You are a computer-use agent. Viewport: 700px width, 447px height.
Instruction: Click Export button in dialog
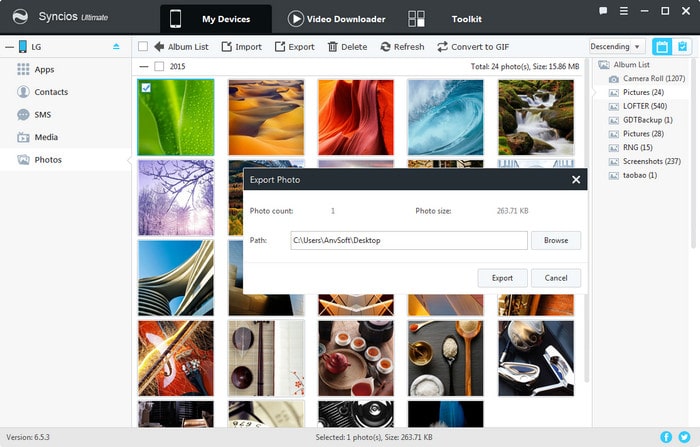tap(502, 278)
